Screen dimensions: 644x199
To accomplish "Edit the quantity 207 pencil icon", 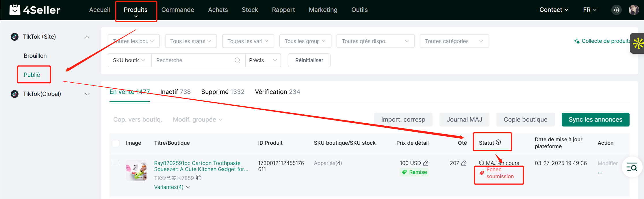I will tap(464, 163).
